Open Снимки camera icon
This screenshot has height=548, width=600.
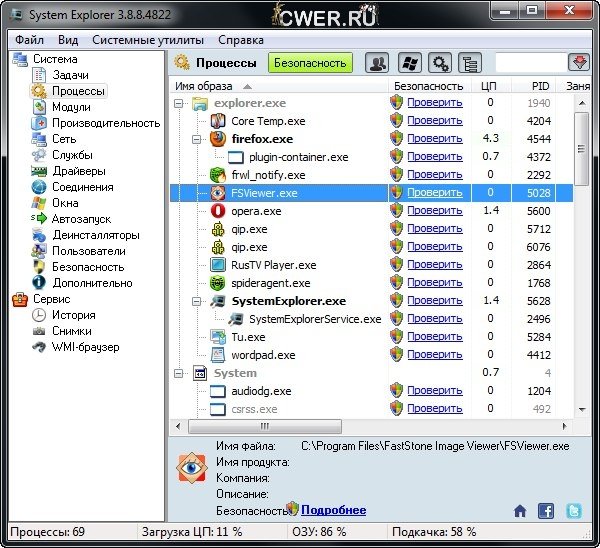click(39, 331)
